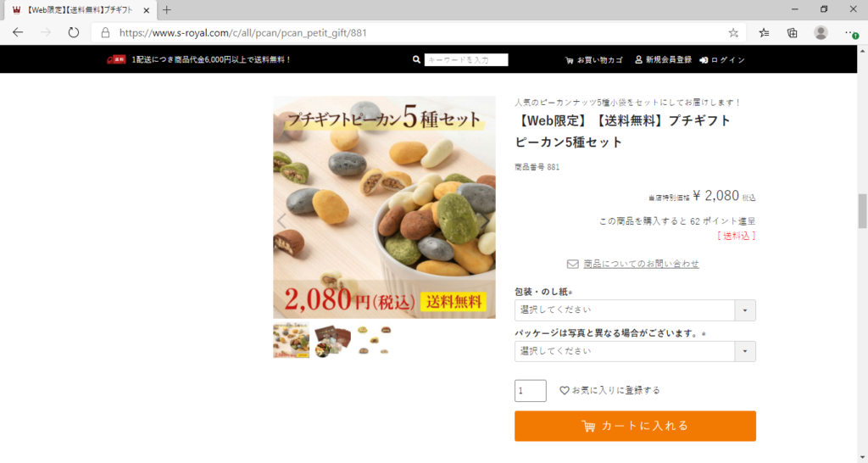Screen dimensions: 868x463
Task: Open the browser profile avatar
Action: click(821, 33)
